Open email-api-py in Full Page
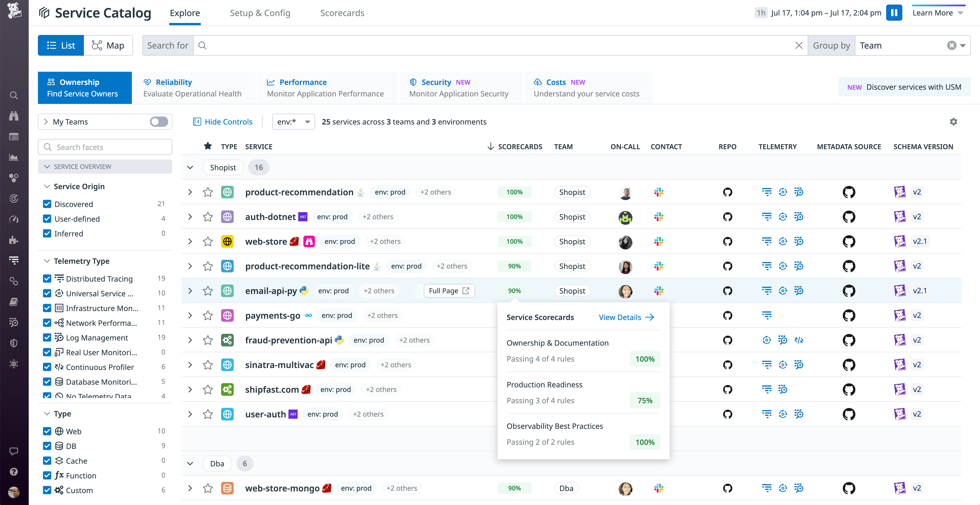 448,291
